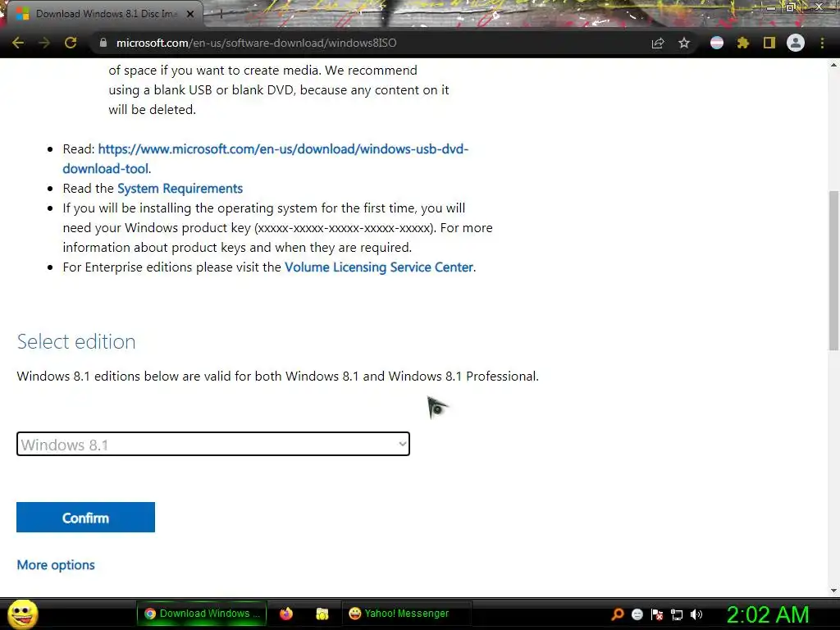Go back to the previous page
Screen dimensions: 840x630
point(18,43)
